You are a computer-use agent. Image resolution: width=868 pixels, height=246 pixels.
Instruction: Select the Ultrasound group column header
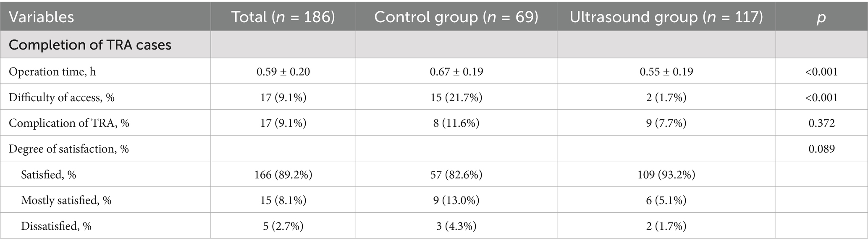[x=666, y=17]
